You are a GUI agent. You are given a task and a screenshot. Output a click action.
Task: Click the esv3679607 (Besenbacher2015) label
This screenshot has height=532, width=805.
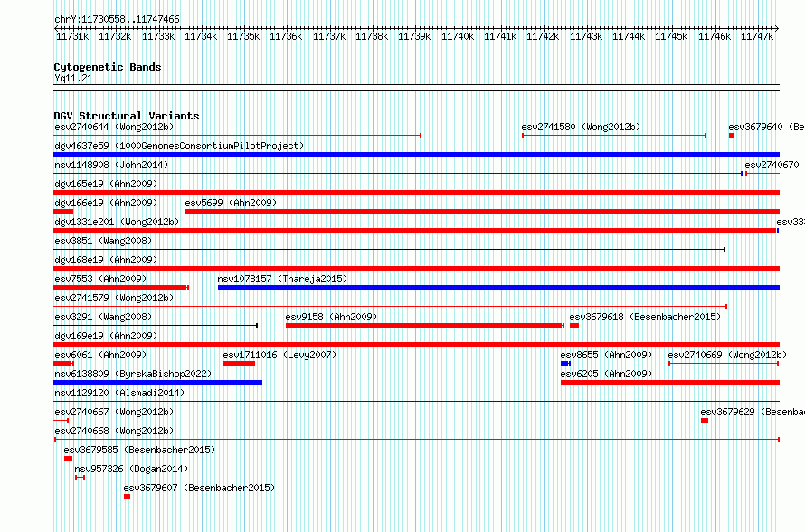tap(199, 488)
